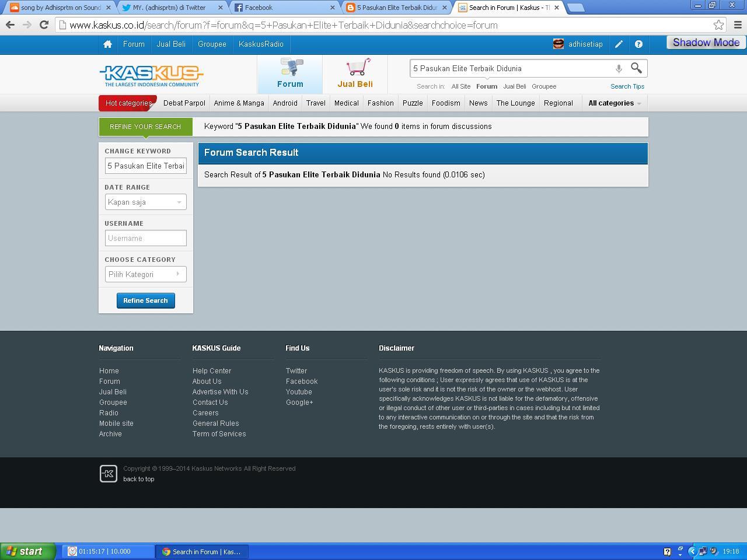Click the Chrome forward arrow
The height and width of the screenshot is (560, 747).
click(27, 25)
